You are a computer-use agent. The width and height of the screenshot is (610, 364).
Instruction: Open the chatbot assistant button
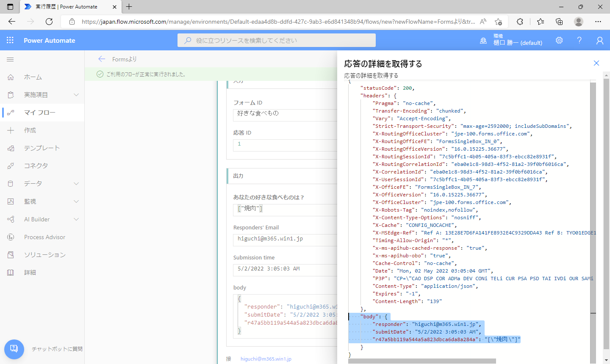click(14, 349)
